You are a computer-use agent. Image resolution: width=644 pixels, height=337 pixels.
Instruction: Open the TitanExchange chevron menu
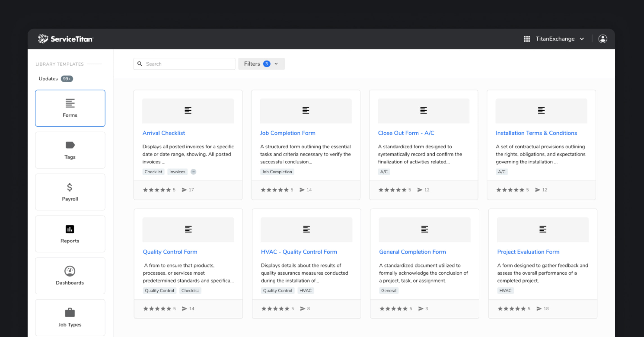[582, 39]
